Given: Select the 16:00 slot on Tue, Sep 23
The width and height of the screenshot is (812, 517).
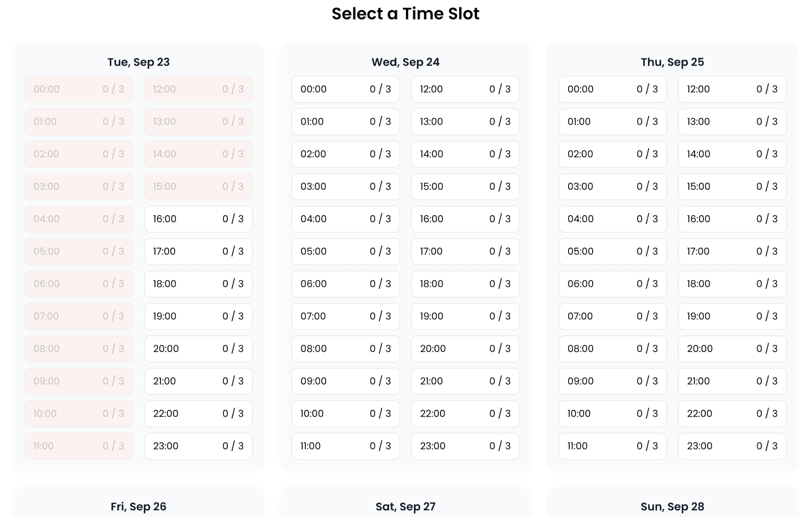Looking at the screenshot, I should click(198, 219).
